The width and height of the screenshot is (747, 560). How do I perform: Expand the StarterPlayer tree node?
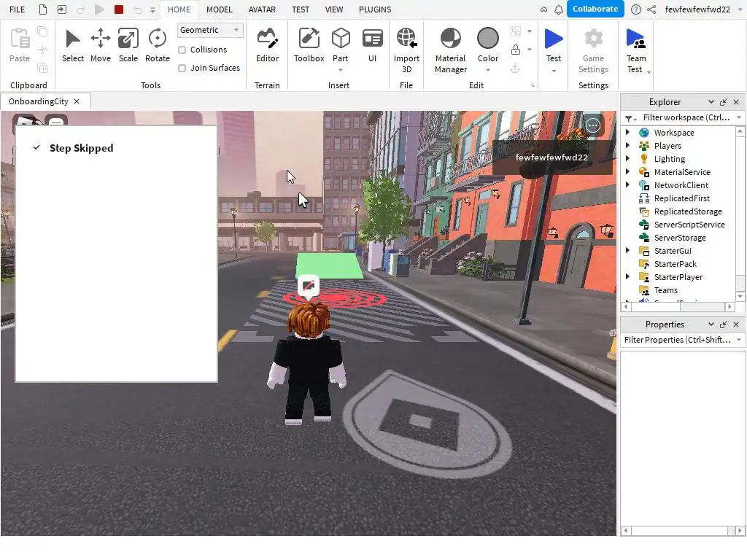pos(627,276)
